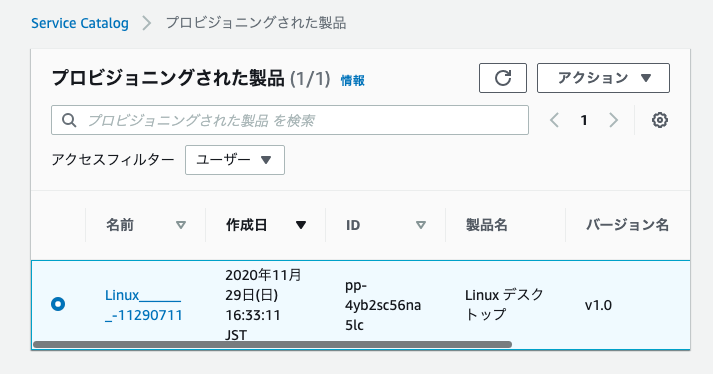The height and width of the screenshot is (374, 713).
Task: Go to the previous page arrow
Action: tap(554, 120)
